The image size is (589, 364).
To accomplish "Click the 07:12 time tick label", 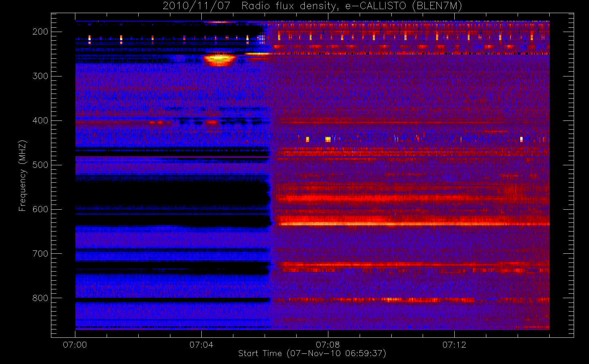I will (454, 345).
